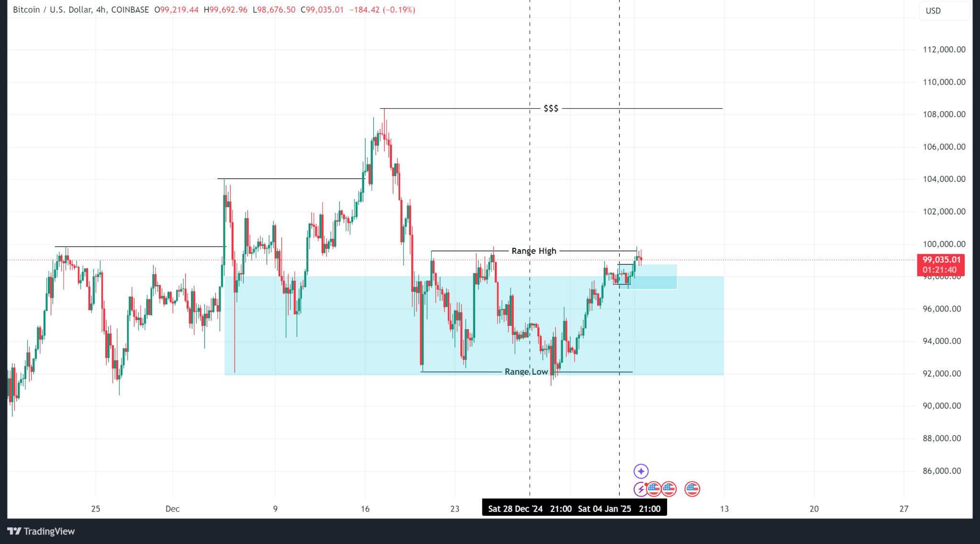Click the 23 date on the time axis
Viewport: 980px width, 544px height.
[455, 509]
